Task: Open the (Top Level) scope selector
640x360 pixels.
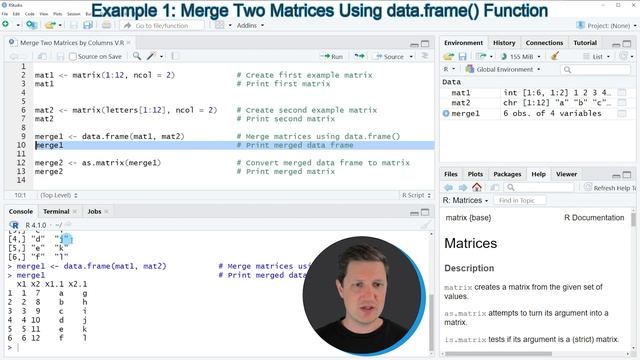Action: click(59, 195)
